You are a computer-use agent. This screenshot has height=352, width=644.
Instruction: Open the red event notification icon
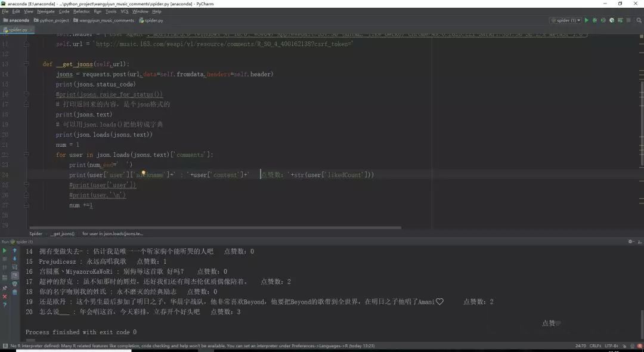640,346
